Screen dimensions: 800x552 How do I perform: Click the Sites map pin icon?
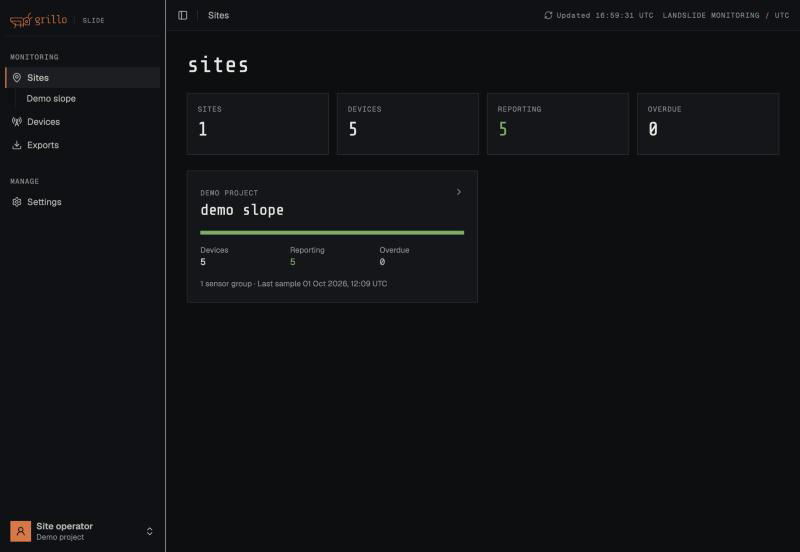(17, 78)
